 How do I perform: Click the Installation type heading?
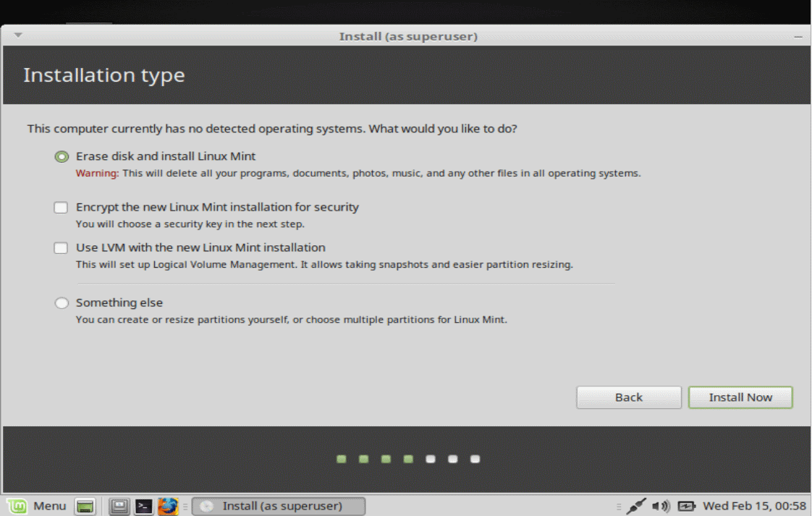(x=104, y=75)
